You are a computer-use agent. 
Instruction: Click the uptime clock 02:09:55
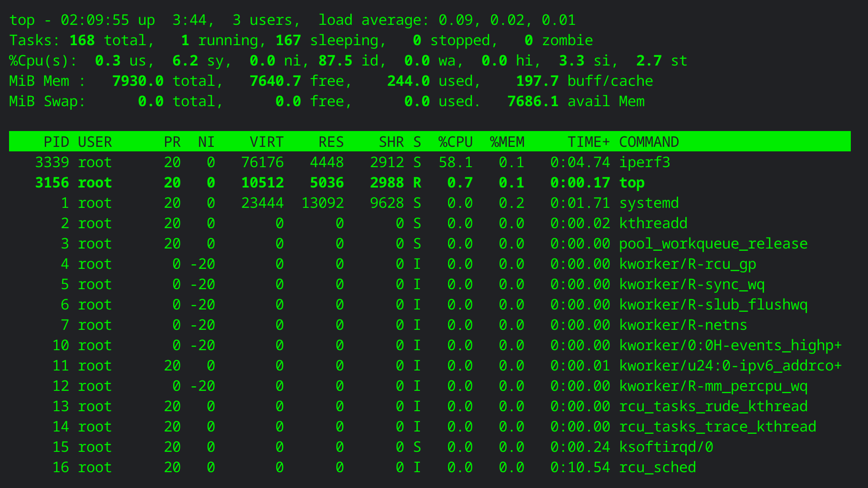(95, 20)
